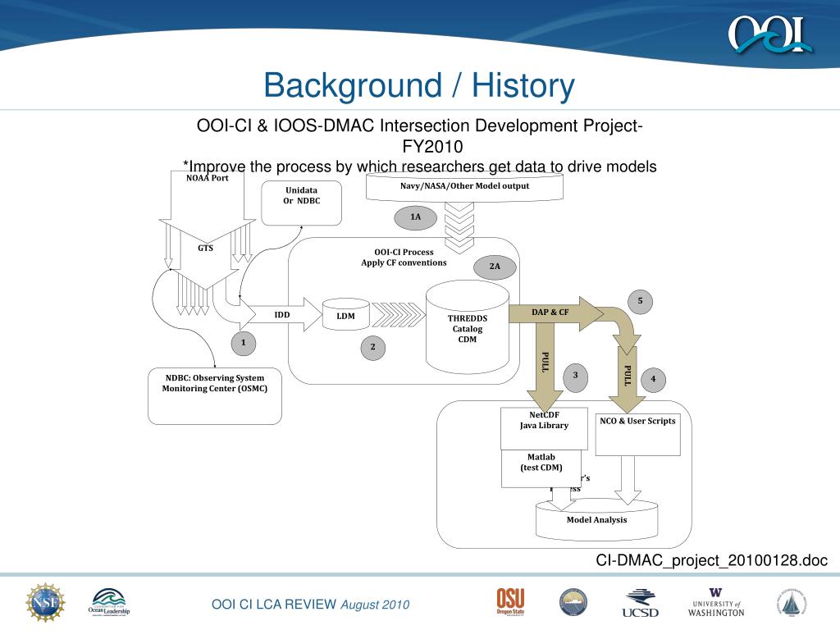Click the NSF logo in the footer
This screenshot has height=630, width=840.
(x=46, y=603)
